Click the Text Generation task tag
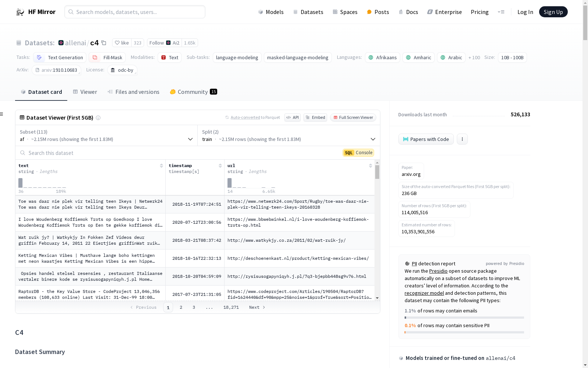The height and width of the screenshot is (368, 588). coord(60,57)
